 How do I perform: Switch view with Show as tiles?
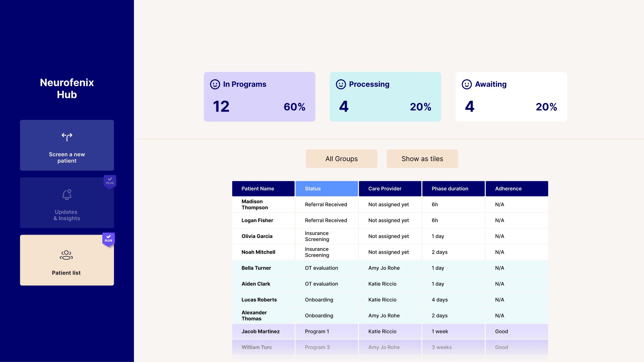point(422,159)
